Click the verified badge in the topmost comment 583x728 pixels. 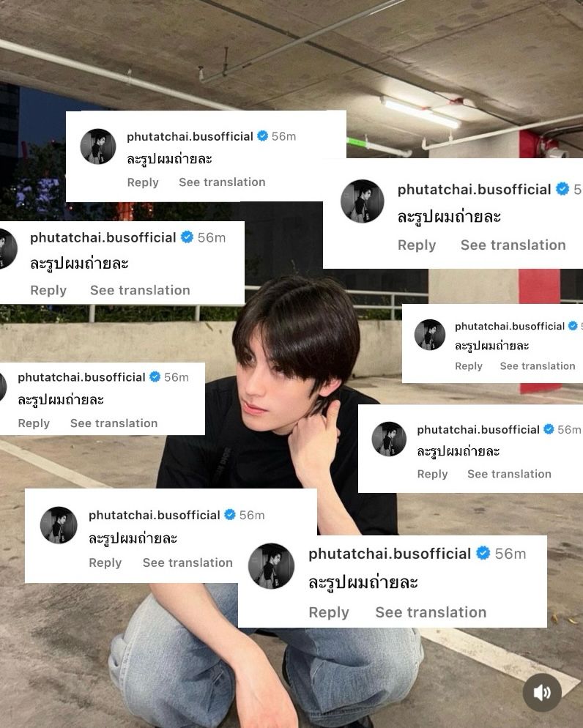pyautogui.click(x=262, y=136)
